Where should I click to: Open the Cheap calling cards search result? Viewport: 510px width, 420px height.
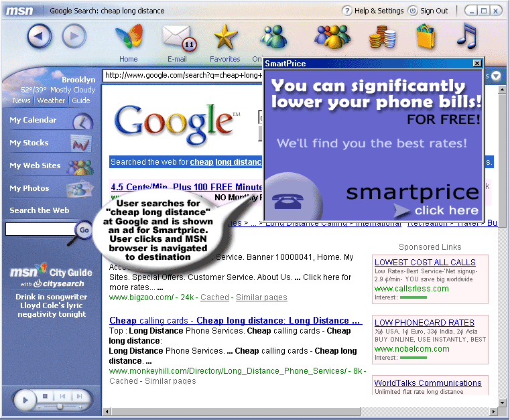pos(235,320)
